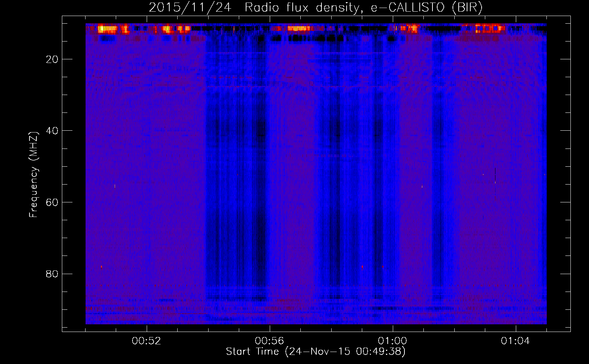Select the 80 MHz frequency tick label
This screenshot has height=364, width=589.
pos(52,274)
